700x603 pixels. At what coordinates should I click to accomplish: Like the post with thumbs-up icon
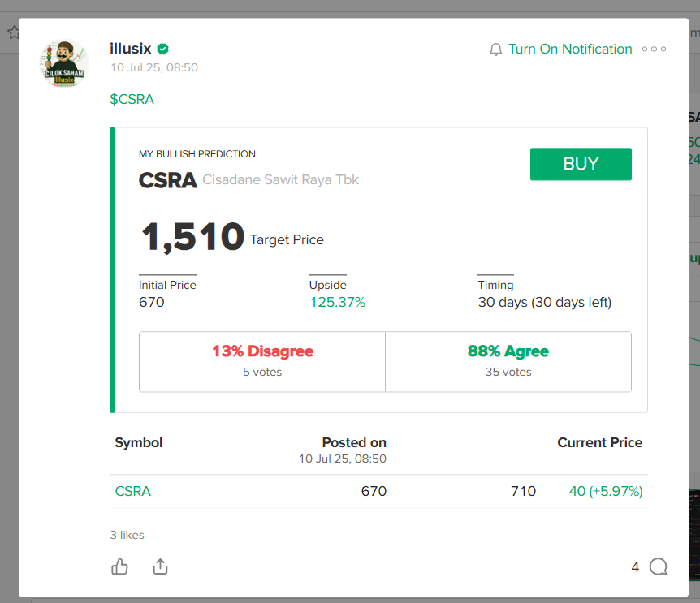click(119, 566)
